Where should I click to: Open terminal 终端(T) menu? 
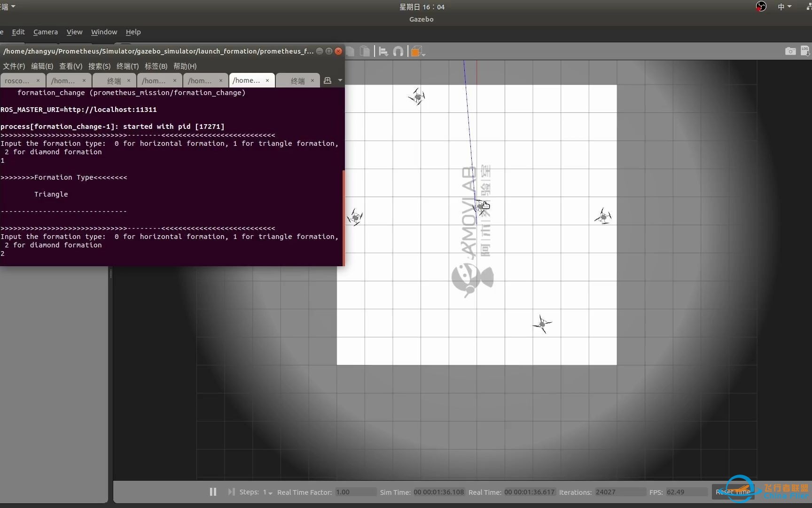pos(127,66)
